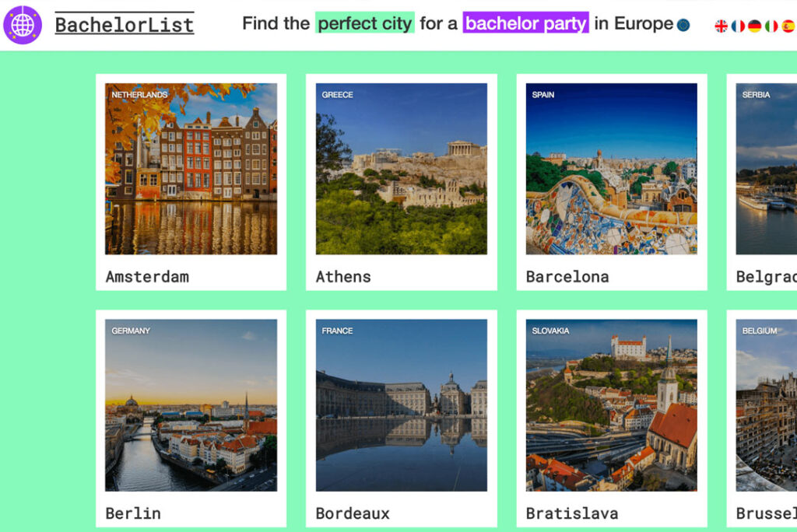Click the Belgrade card photo

click(x=767, y=169)
